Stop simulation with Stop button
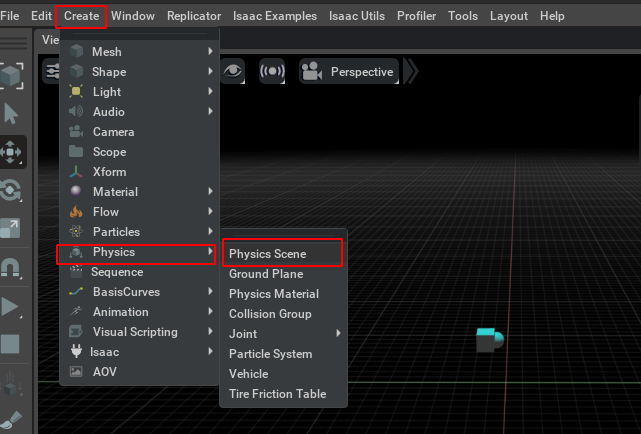 click(10, 344)
